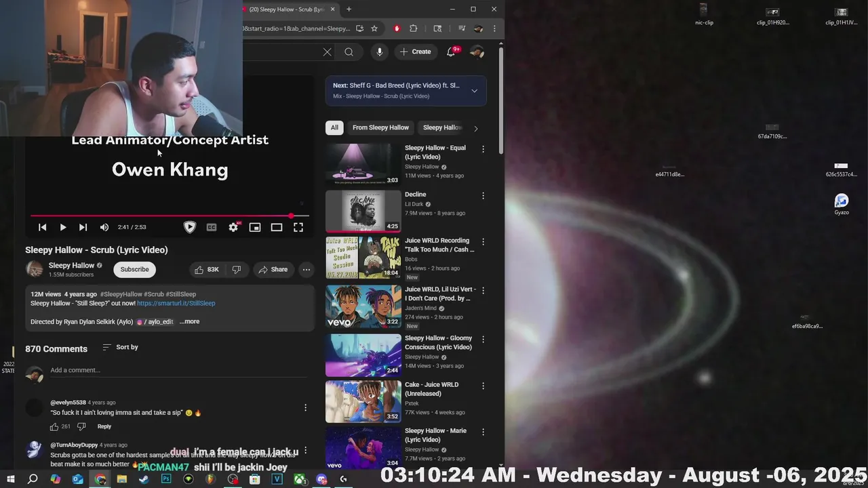Open video player settings gear
The height and width of the screenshot is (488, 868).
coord(233,228)
